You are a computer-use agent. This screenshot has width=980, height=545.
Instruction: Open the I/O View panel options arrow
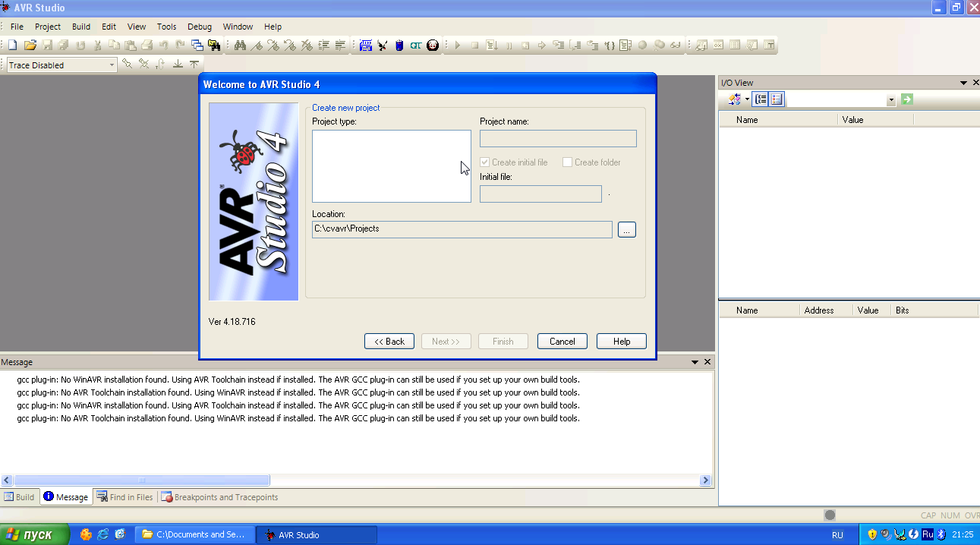tap(964, 83)
